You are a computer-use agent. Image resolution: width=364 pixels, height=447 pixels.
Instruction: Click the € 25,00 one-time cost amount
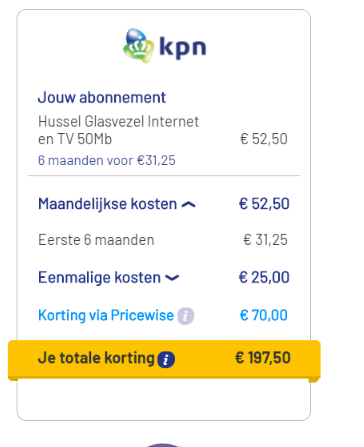pos(264,278)
